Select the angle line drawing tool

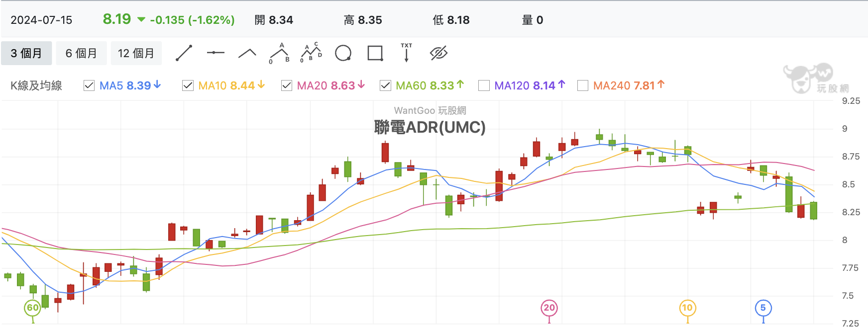247,53
